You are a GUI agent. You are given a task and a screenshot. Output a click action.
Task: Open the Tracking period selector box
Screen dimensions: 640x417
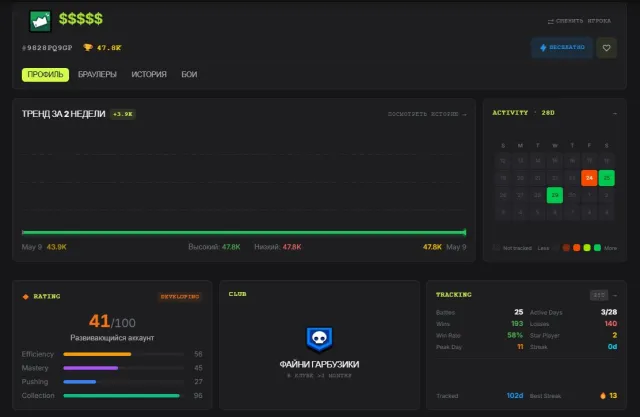pyautogui.click(x=599, y=295)
